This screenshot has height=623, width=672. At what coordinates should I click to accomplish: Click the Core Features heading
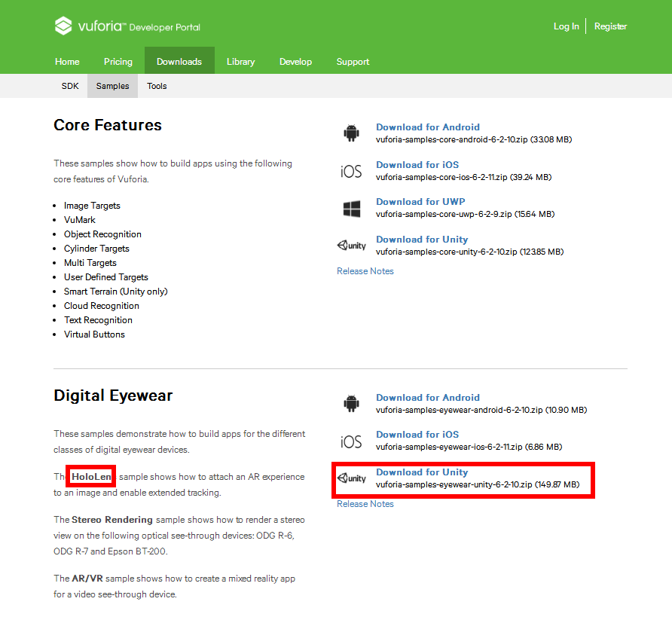click(108, 125)
